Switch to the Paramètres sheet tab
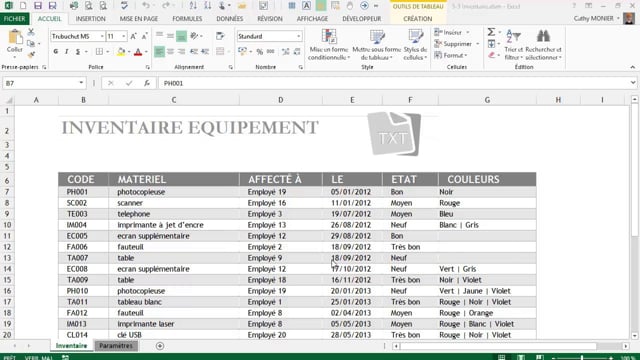 point(116,346)
